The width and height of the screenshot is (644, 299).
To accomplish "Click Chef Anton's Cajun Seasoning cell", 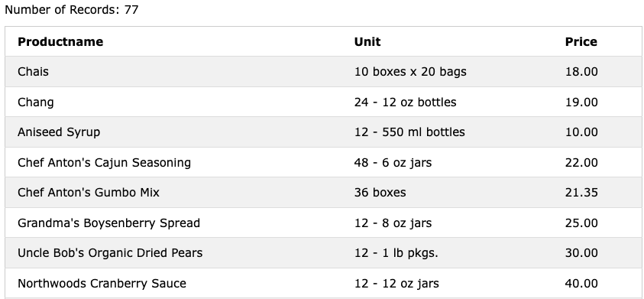I will point(104,162).
